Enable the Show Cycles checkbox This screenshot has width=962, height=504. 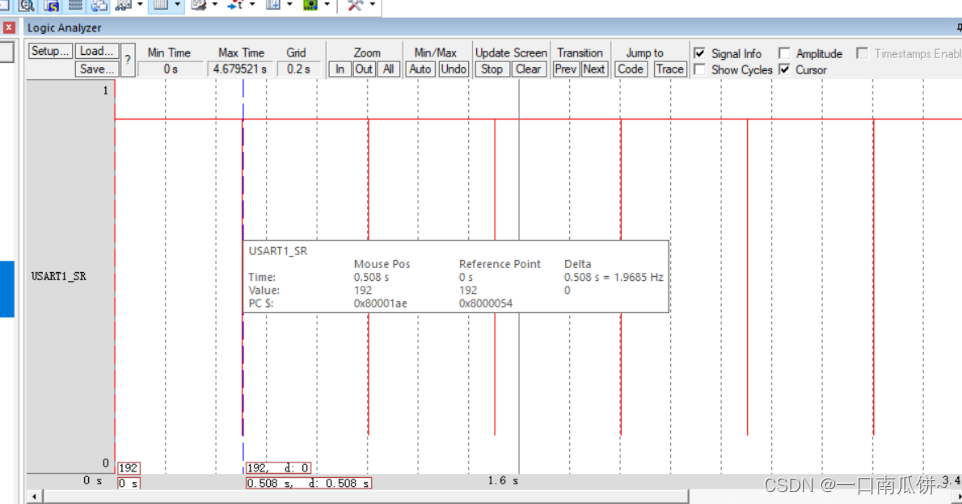(699, 69)
